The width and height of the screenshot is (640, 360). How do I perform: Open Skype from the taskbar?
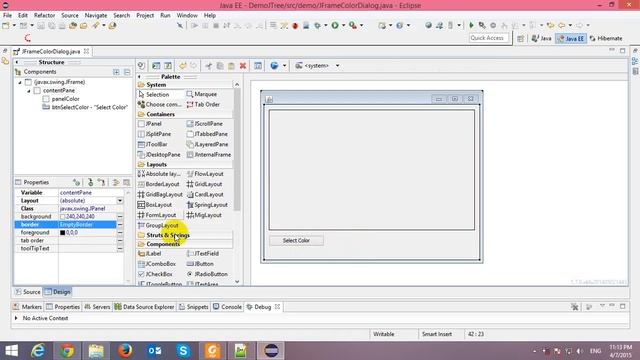point(183,351)
